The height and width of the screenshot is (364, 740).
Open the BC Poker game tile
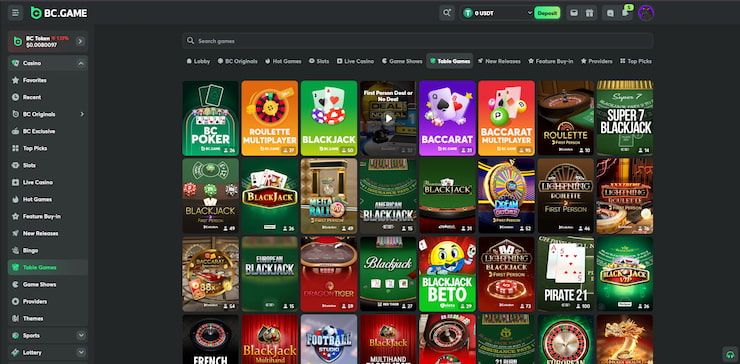click(210, 118)
